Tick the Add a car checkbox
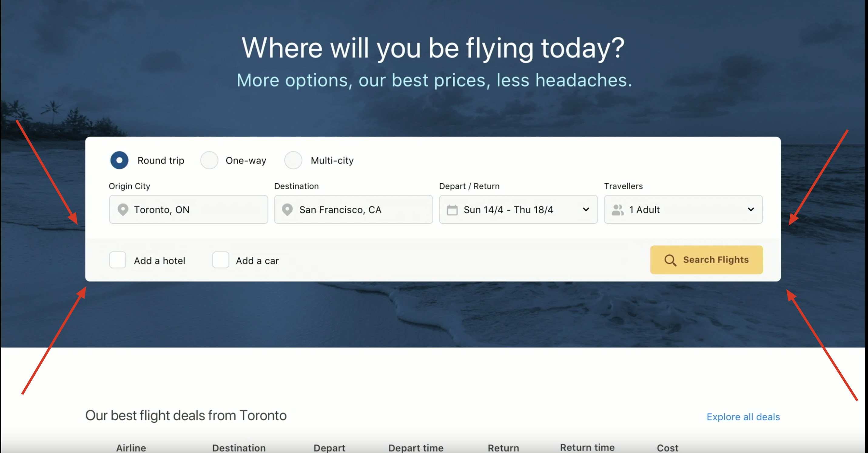 click(221, 260)
